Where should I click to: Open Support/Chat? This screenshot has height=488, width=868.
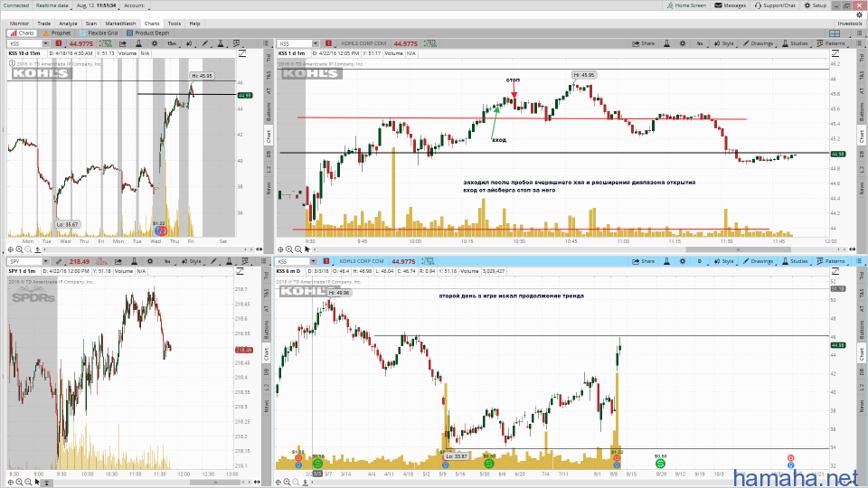(x=775, y=5)
